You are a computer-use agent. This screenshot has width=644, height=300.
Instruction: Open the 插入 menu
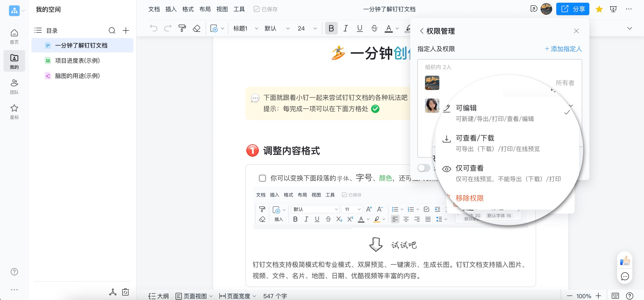171,9
